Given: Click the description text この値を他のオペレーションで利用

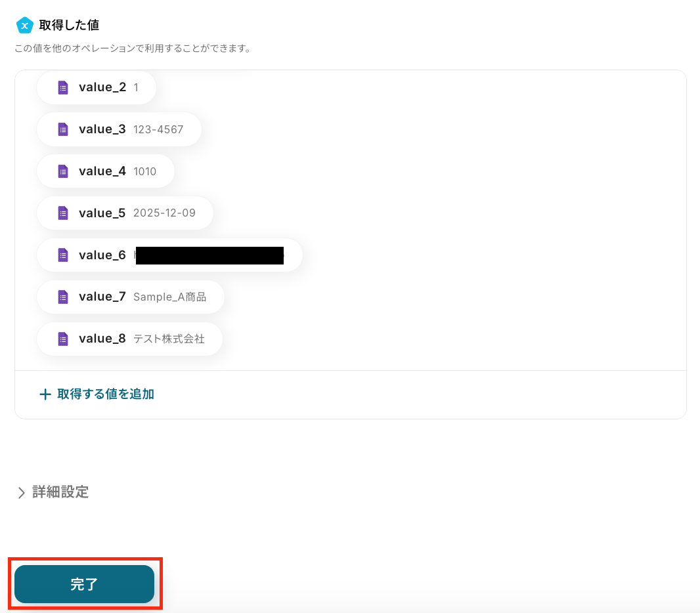Looking at the screenshot, I should click(x=133, y=48).
